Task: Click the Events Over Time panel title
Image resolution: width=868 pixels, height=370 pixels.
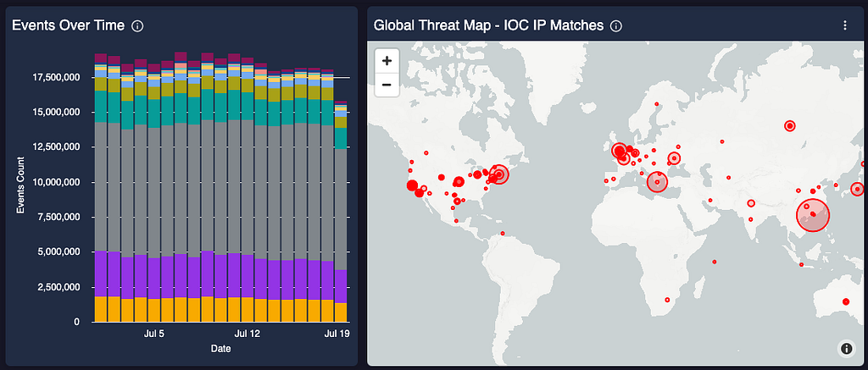Action: 68,25
